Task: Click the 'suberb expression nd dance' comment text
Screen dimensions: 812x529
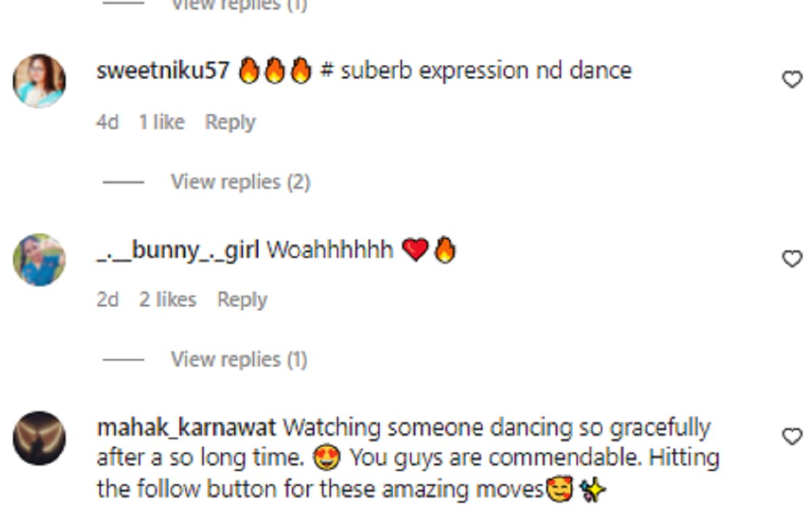Action: coord(485,71)
